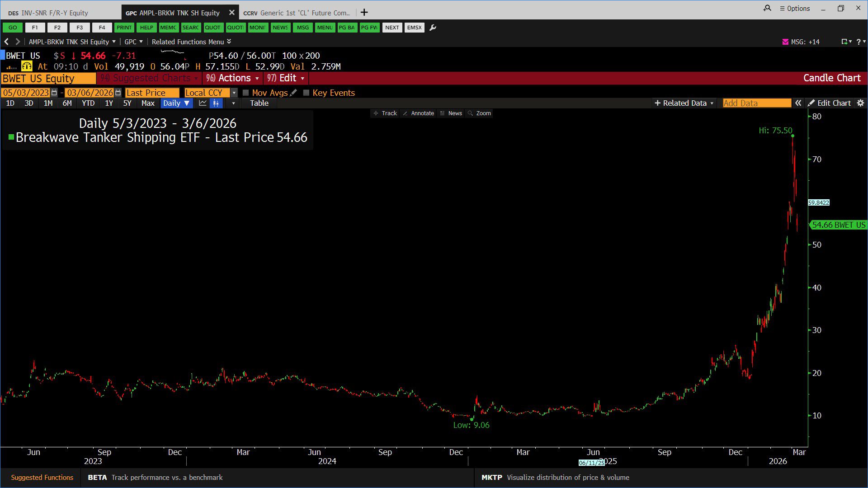This screenshot has width=868, height=488.
Task: Click the double-left-arrow collapse icon
Action: click(798, 103)
